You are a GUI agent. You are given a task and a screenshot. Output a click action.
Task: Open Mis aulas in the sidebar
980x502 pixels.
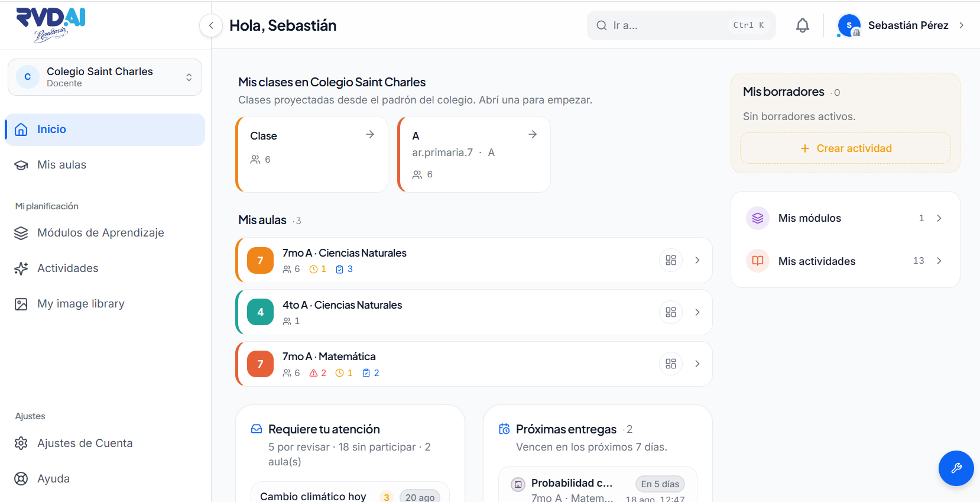click(105, 165)
